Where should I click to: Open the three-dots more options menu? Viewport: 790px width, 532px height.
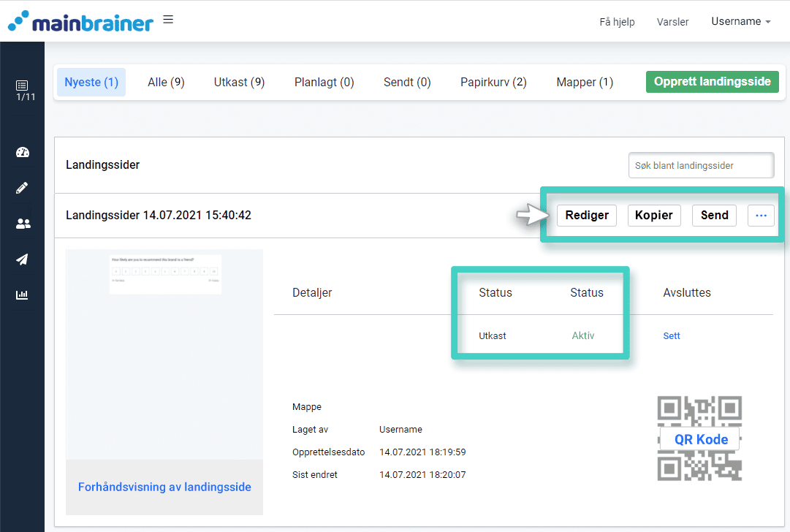point(761,216)
